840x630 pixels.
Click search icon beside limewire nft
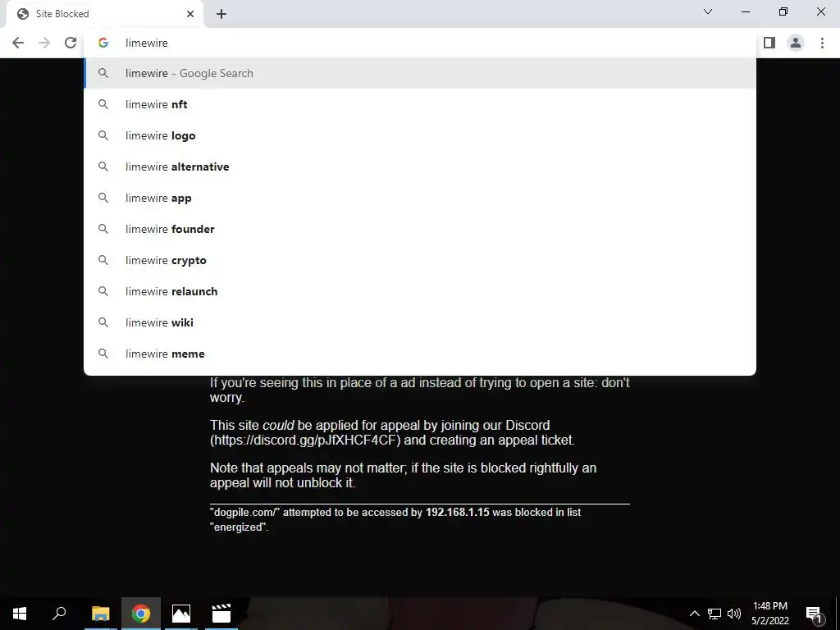point(103,104)
